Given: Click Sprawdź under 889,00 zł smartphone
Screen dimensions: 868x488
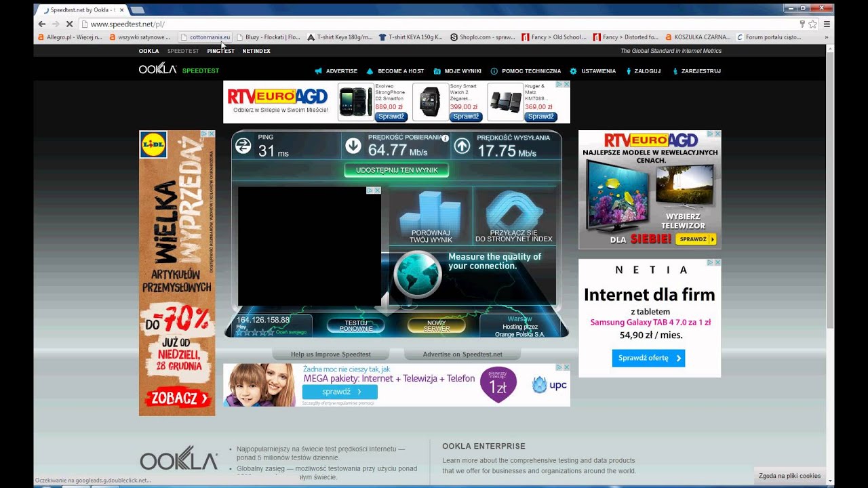Looking at the screenshot, I should click(x=391, y=117).
